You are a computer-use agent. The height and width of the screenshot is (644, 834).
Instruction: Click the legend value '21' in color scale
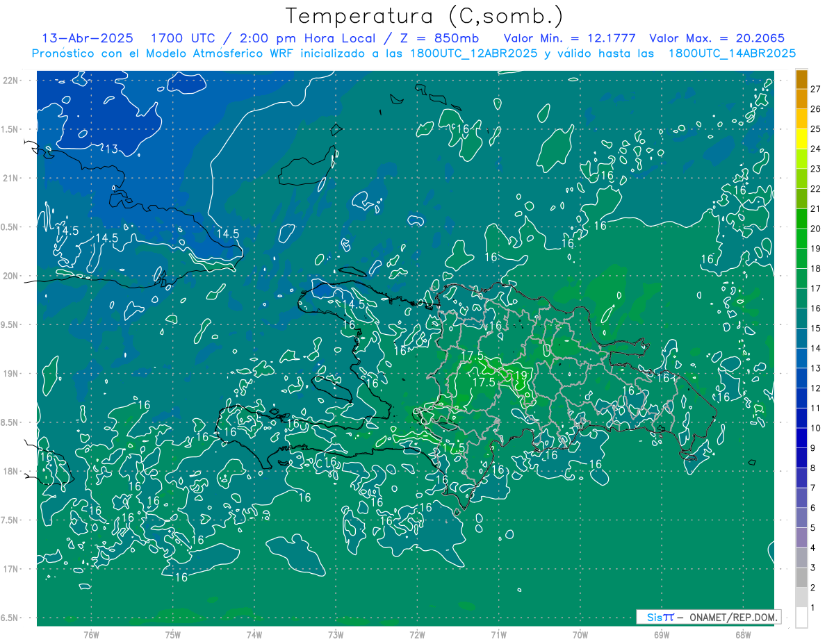tap(816, 208)
